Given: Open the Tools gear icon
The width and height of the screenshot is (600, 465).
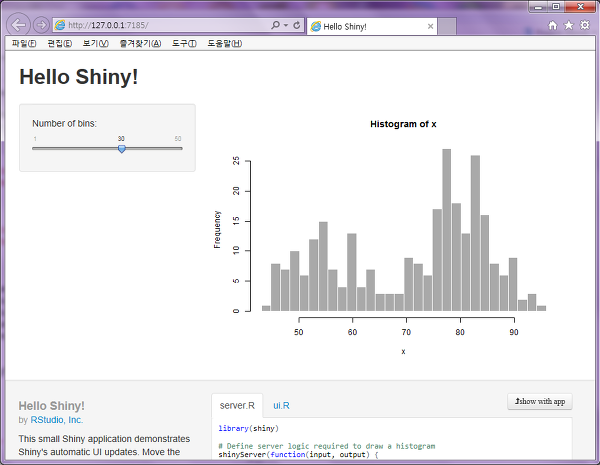Looking at the screenshot, I should coord(585,25).
